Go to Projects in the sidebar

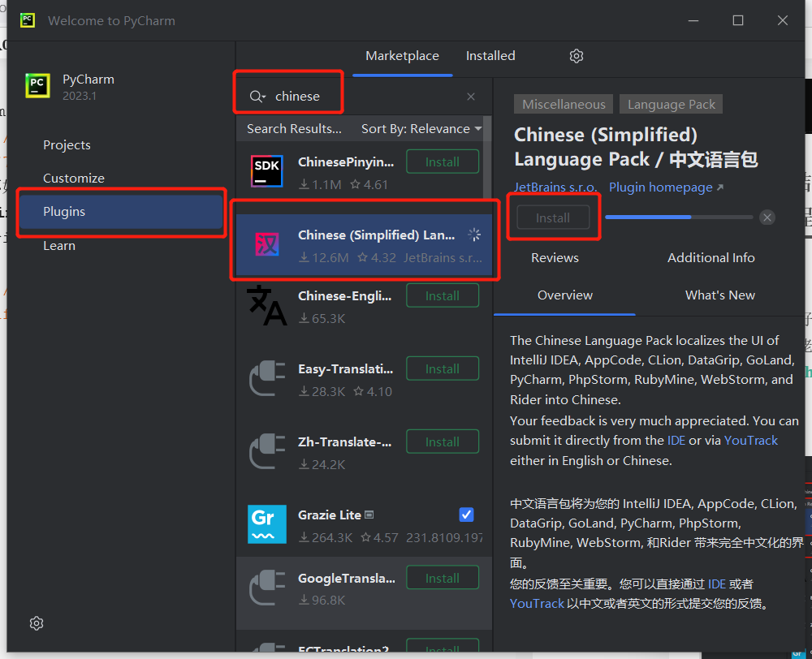(x=67, y=145)
